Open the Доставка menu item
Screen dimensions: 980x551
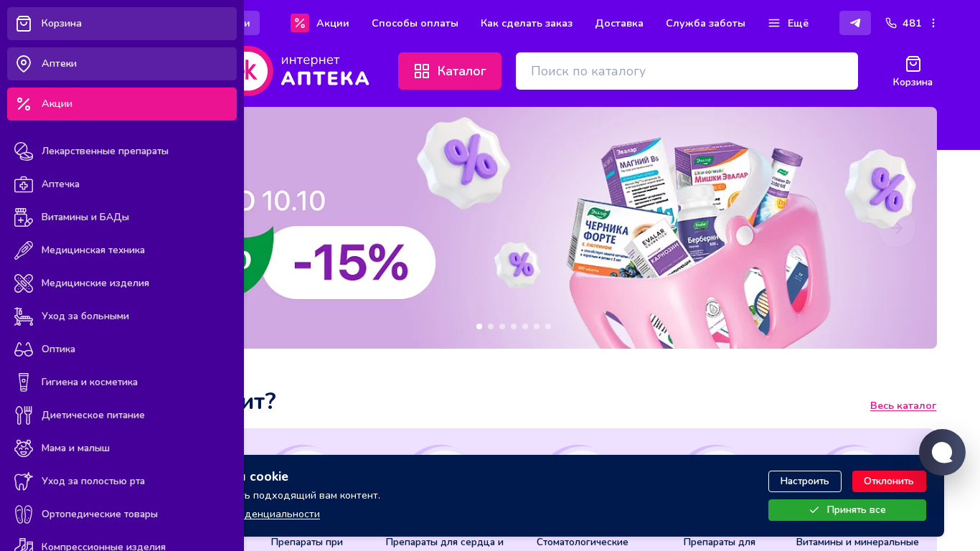[x=619, y=23]
